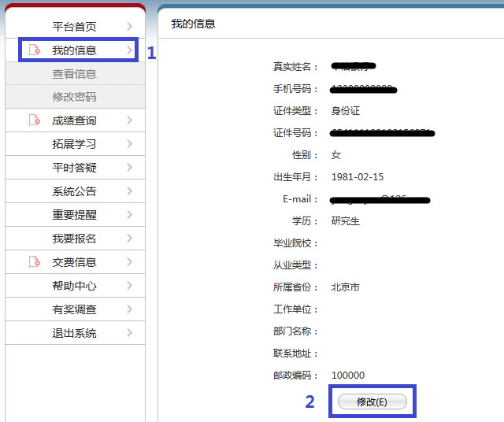Click the 联系地址 label
The width and height of the screenshot is (504, 422).
point(295,354)
